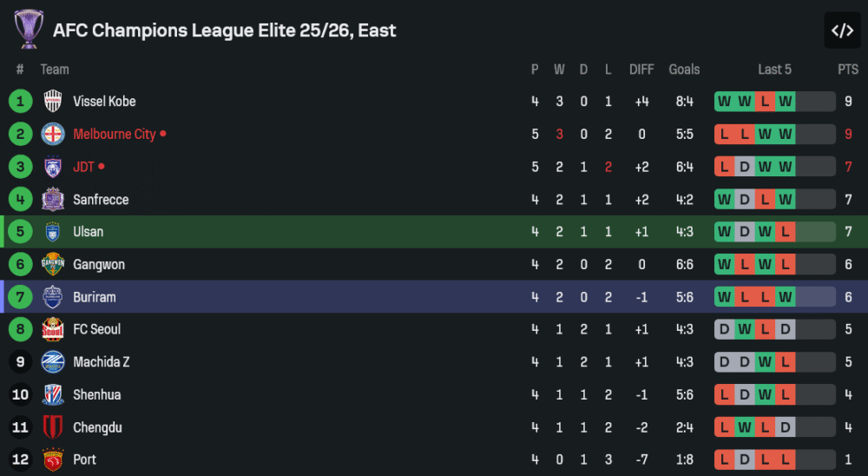
Task: Click the JDT club crest
Action: pos(53,167)
